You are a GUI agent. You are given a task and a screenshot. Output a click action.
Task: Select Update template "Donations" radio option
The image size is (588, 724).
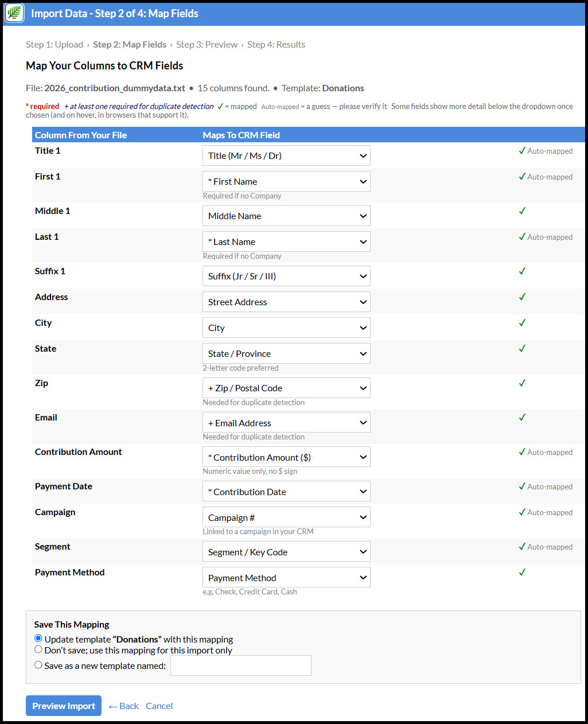point(38,639)
